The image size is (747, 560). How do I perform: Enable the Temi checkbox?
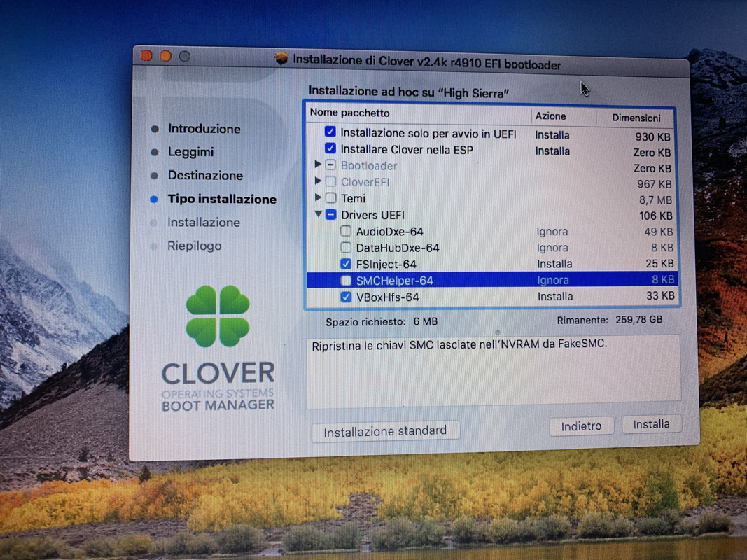331,197
